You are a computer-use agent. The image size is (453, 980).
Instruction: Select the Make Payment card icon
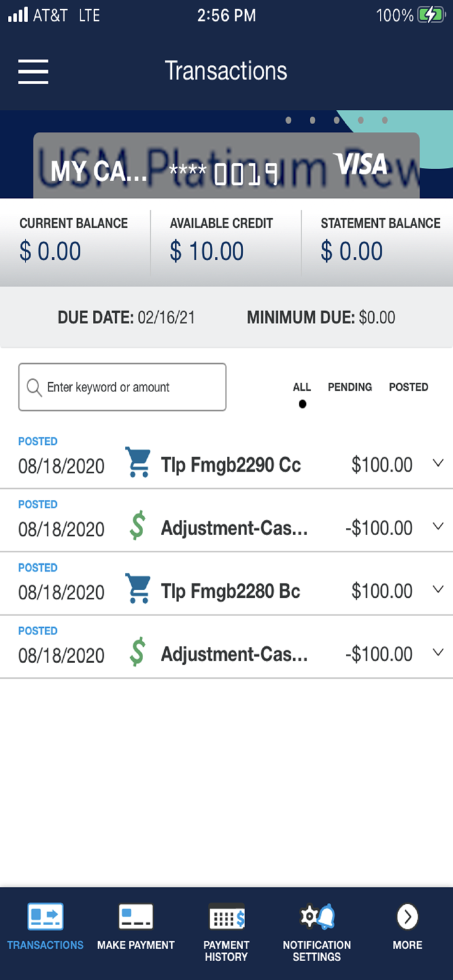(x=135, y=917)
